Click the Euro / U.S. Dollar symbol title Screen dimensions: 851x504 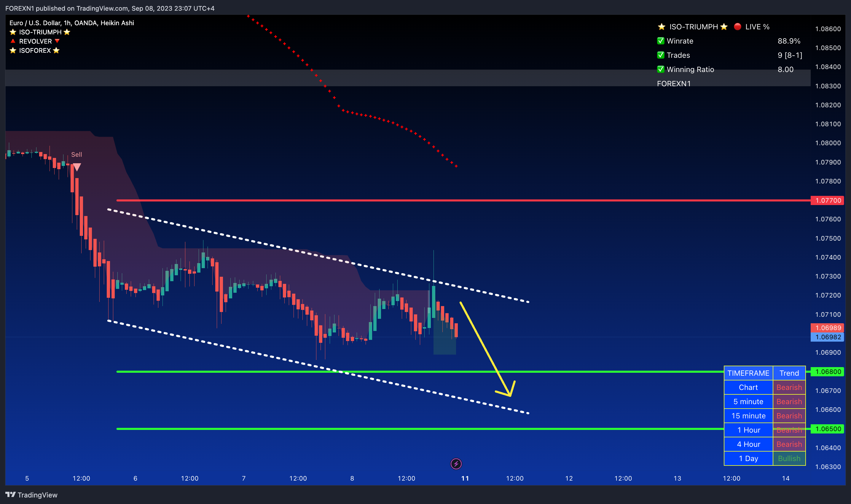pyautogui.click(x=72, y=23)
